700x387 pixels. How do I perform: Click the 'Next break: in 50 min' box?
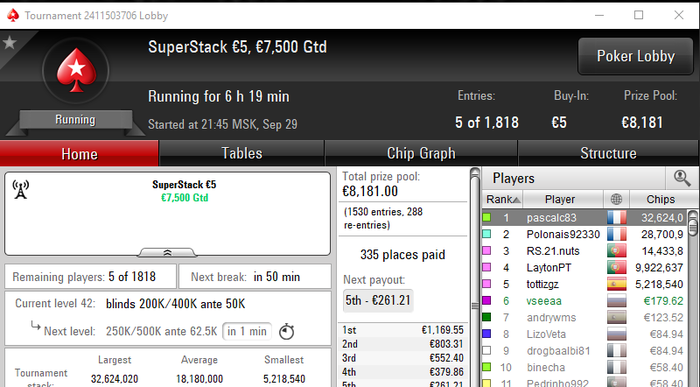point(255,277)
